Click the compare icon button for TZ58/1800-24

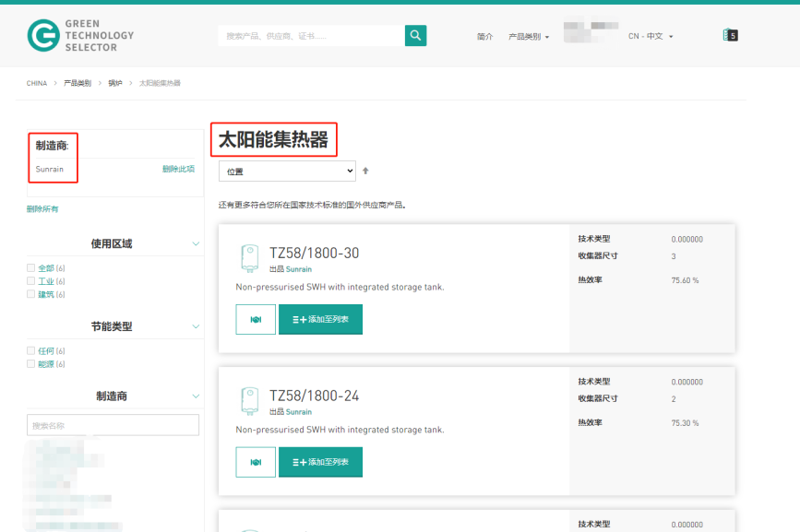click(x=256, y=462)
